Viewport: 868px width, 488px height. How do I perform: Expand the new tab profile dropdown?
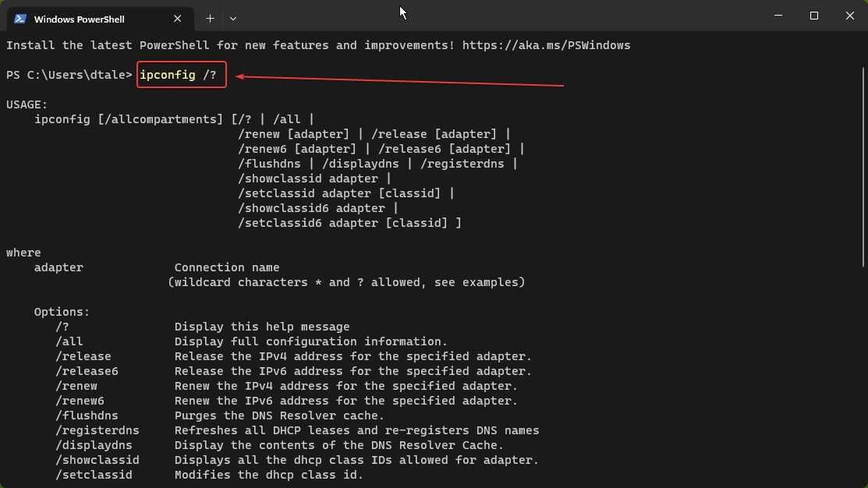(233, 19)
